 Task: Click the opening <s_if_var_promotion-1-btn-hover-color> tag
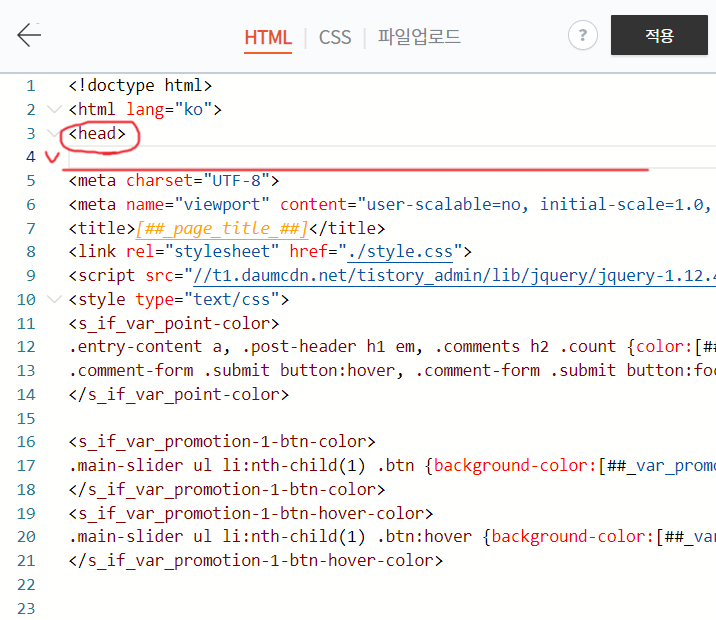click(x=251, y=514)
